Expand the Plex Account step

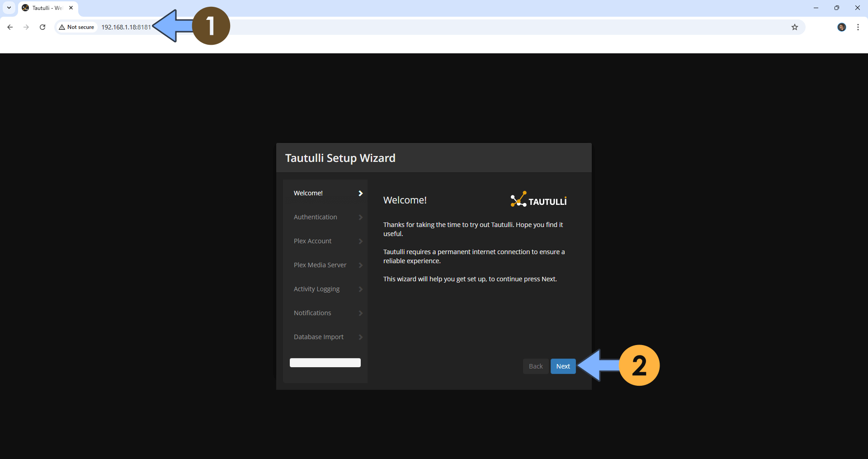(312, 241)
